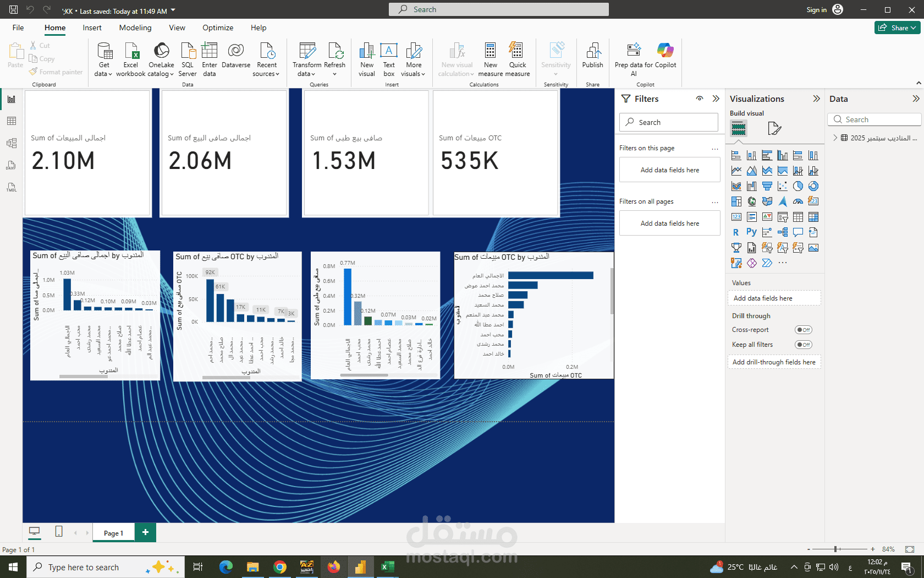Click New measure button
This screenshot has width=924, height=578.
click(490, 59)
